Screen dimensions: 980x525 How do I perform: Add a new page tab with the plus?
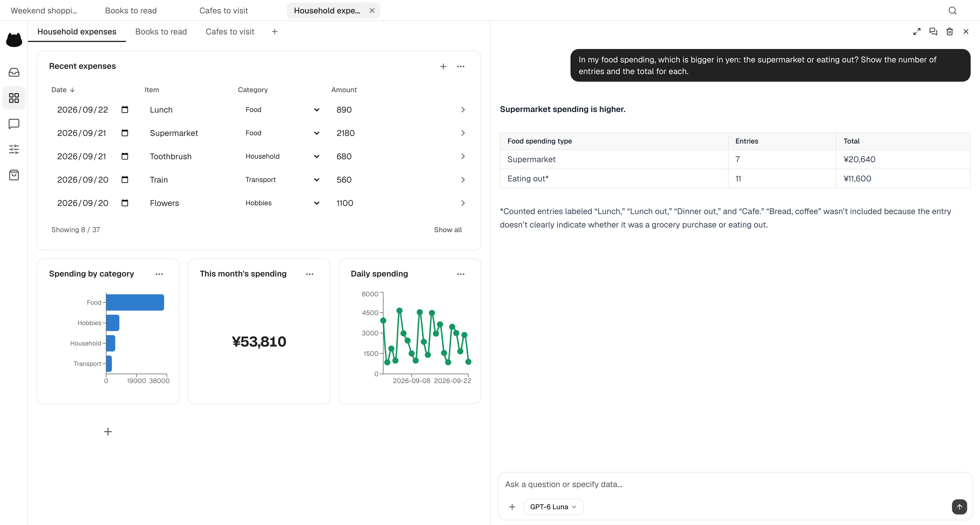(275, 31)
